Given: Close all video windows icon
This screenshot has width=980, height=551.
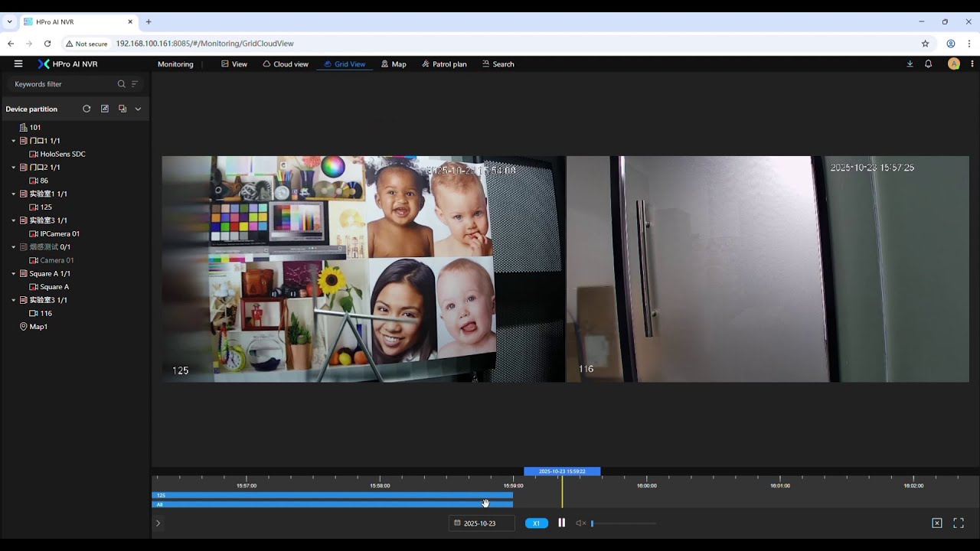Looking at the screenshot, I should 936,523.
